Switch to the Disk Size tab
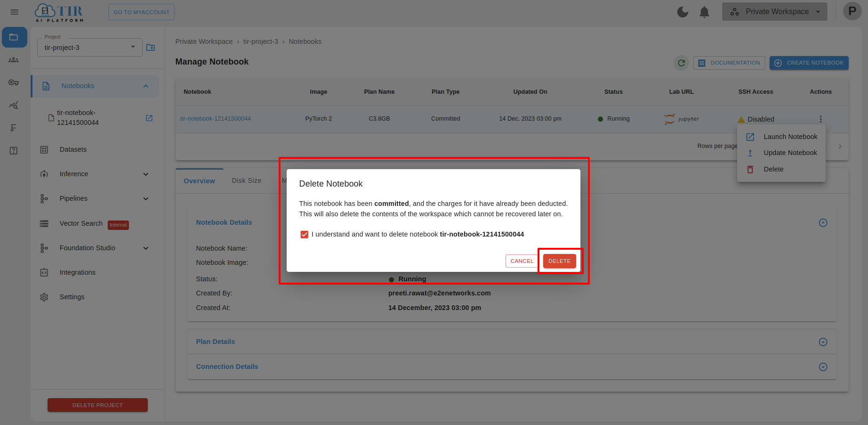 point(247,180)
